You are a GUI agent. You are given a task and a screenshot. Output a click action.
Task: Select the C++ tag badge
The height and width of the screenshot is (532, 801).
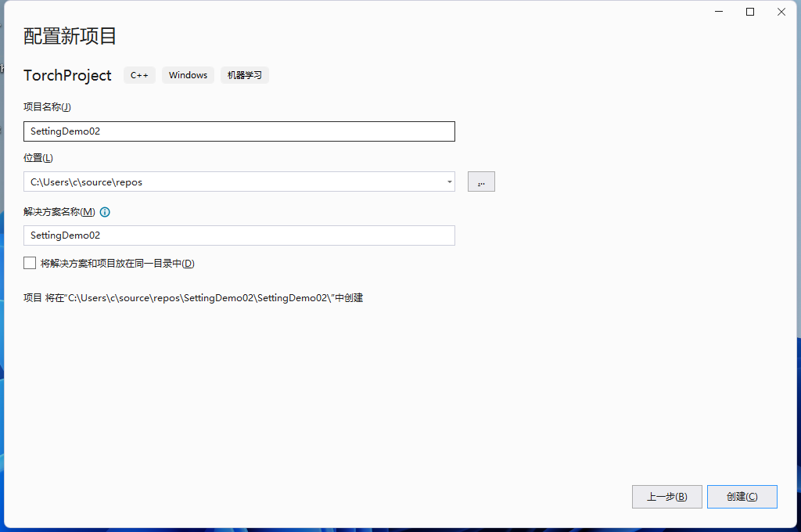tap(139, 75)
